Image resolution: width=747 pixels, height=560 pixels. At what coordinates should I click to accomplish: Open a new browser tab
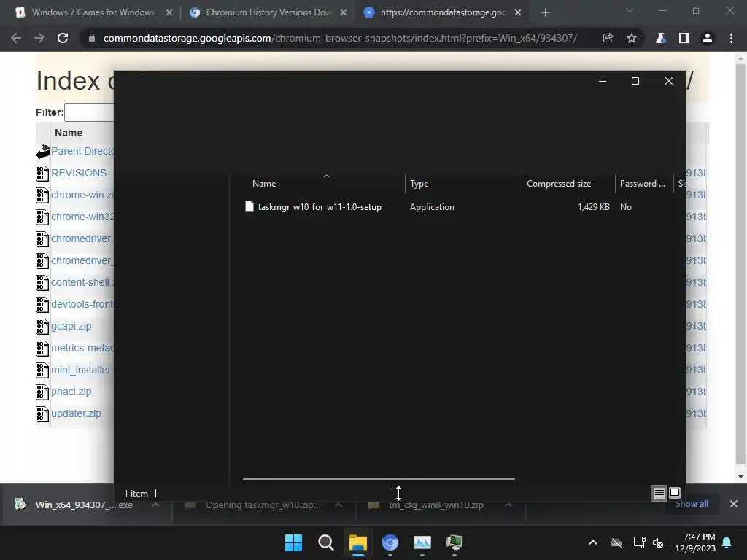tap(546, 13)
